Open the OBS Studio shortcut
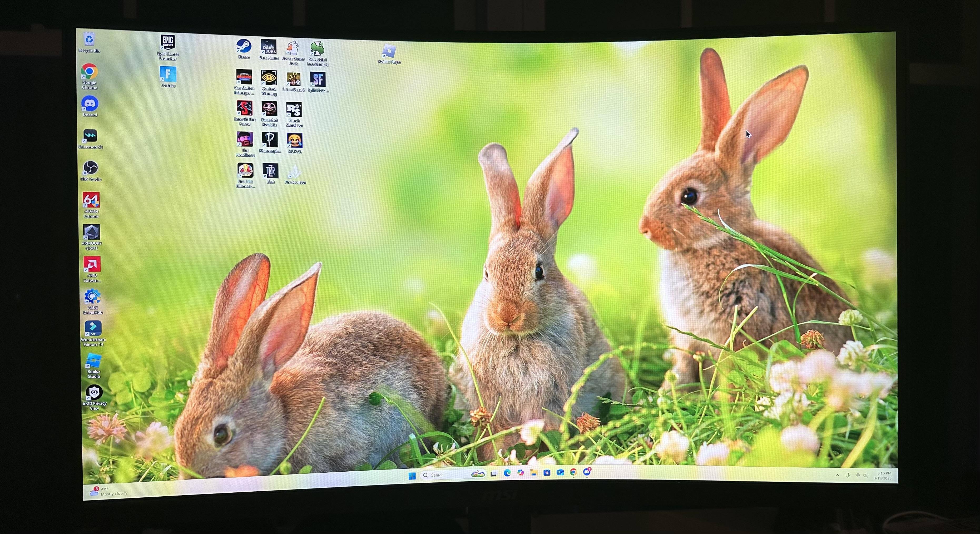 [91, 168]
